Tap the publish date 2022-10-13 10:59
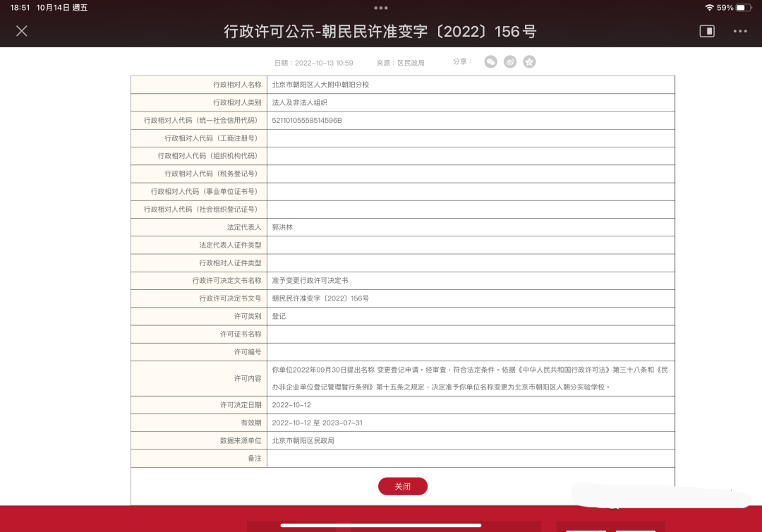Viewport: 762px width, 532px height. click(323, 63)
